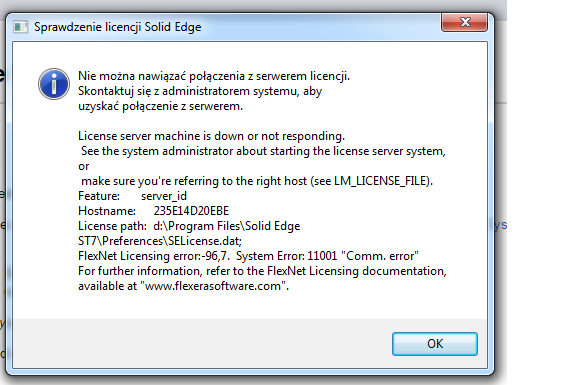Screen dimensions: 573x385
Task: Click the standalone word 'or' line
Action: pos(84,166)
